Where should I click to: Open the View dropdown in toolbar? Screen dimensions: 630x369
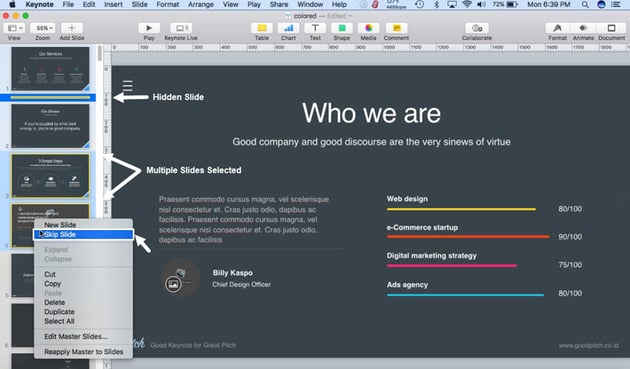15,28
